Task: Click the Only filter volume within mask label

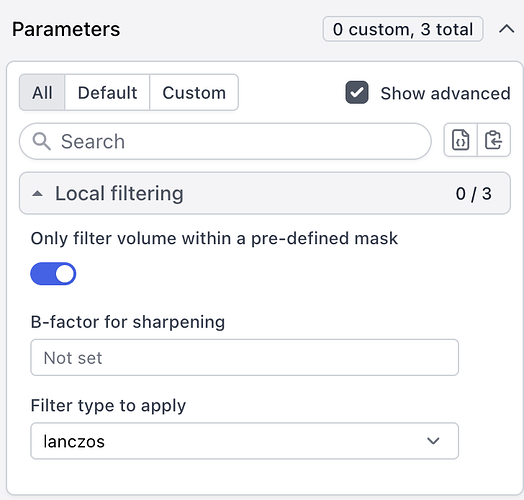Action: [x=214, y=239]
